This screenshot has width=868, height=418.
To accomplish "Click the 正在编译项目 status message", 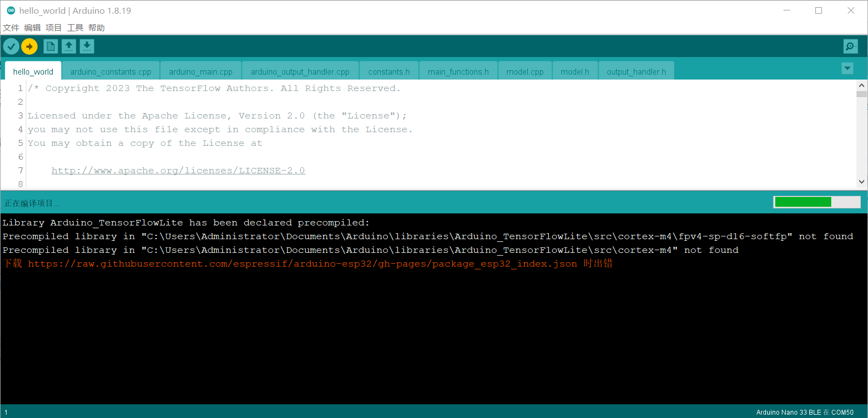I will tap(32, 204).
